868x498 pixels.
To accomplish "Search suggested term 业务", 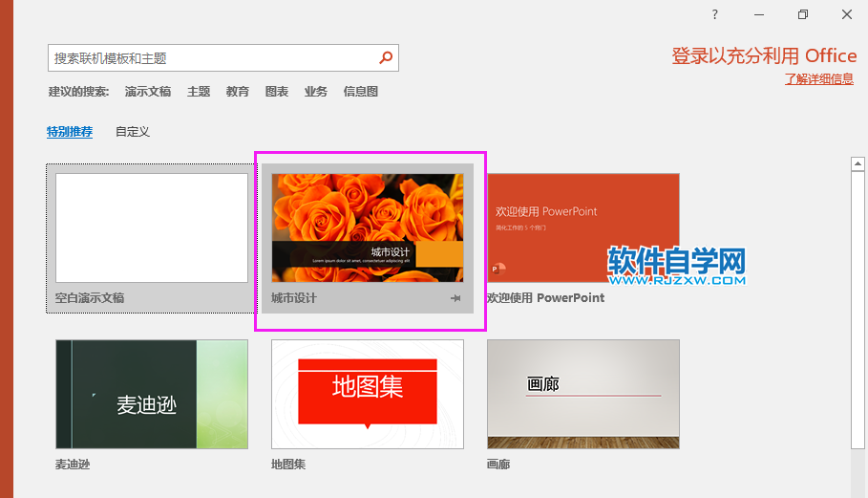I will (315, 92).
